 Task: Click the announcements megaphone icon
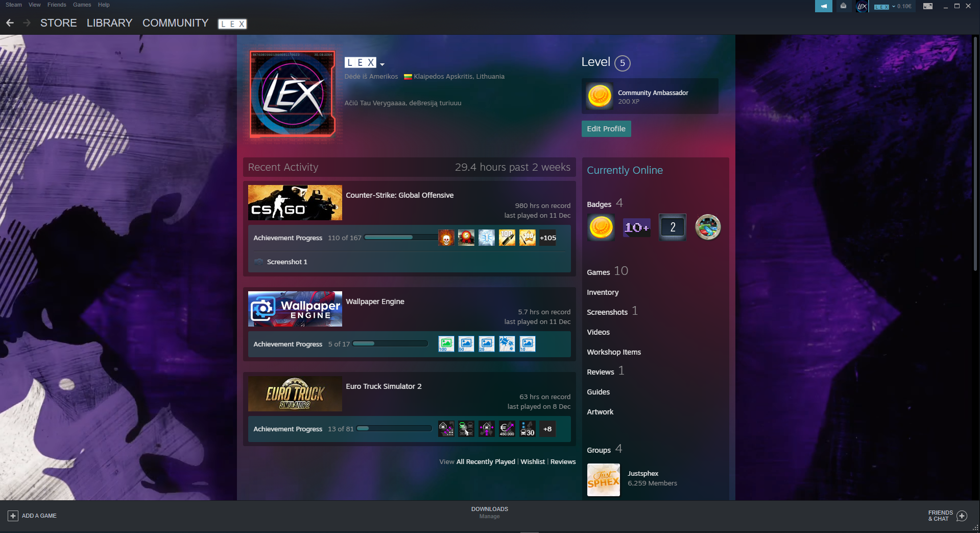823,6
